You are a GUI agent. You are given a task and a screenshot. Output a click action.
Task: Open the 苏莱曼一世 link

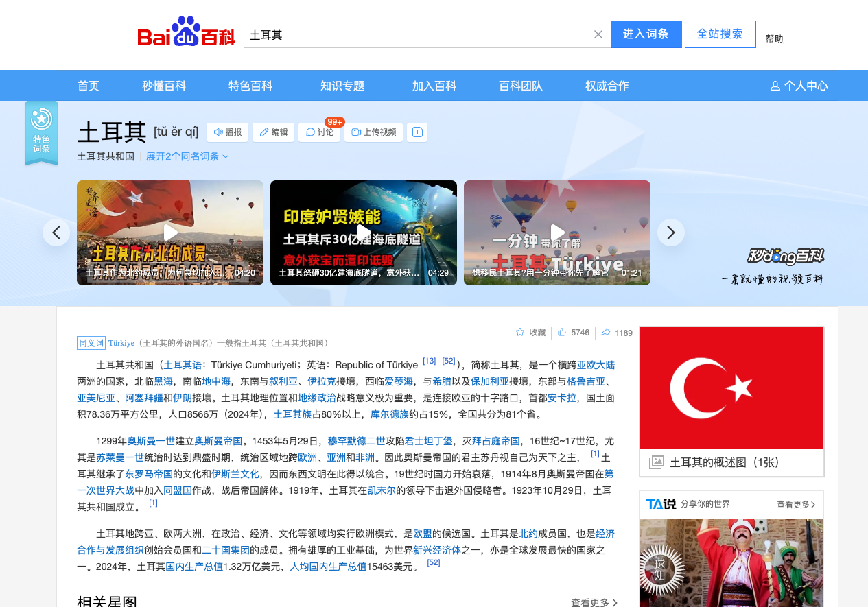pyautogui.click(x=120, y=457)
